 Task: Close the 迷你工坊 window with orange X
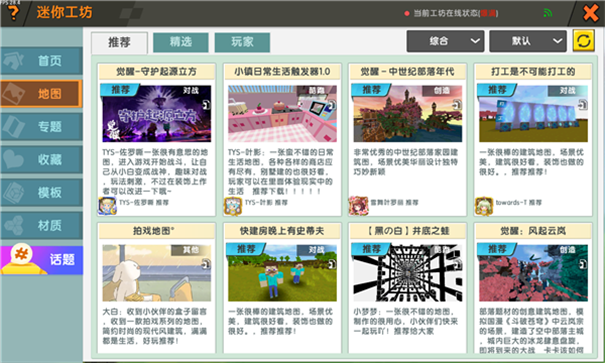(591, 13)
